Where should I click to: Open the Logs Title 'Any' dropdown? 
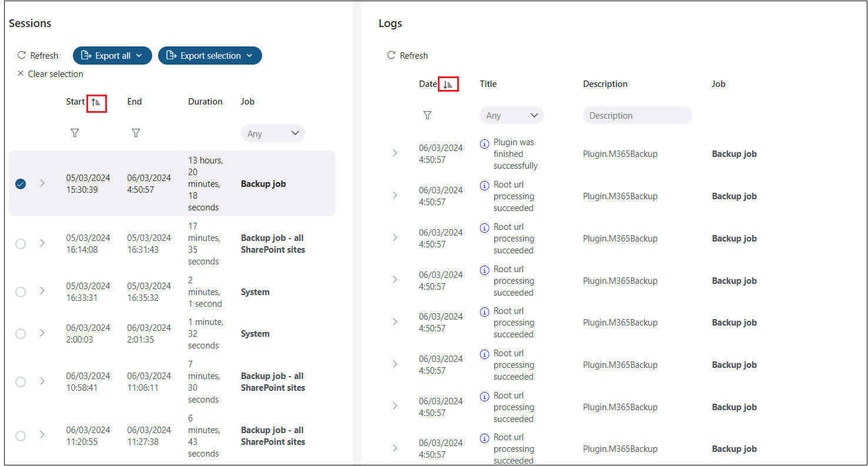point(512,116)
